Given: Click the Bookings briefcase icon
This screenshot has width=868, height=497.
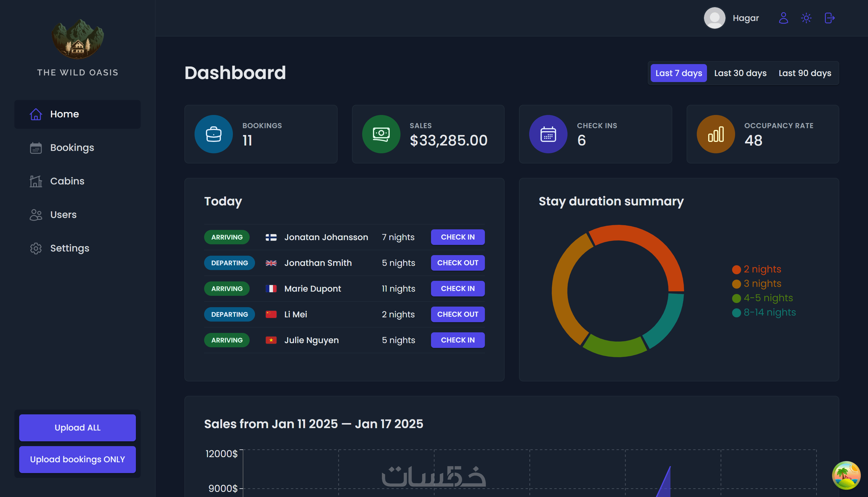Looking at the screenshot, I should coord(214,134).
